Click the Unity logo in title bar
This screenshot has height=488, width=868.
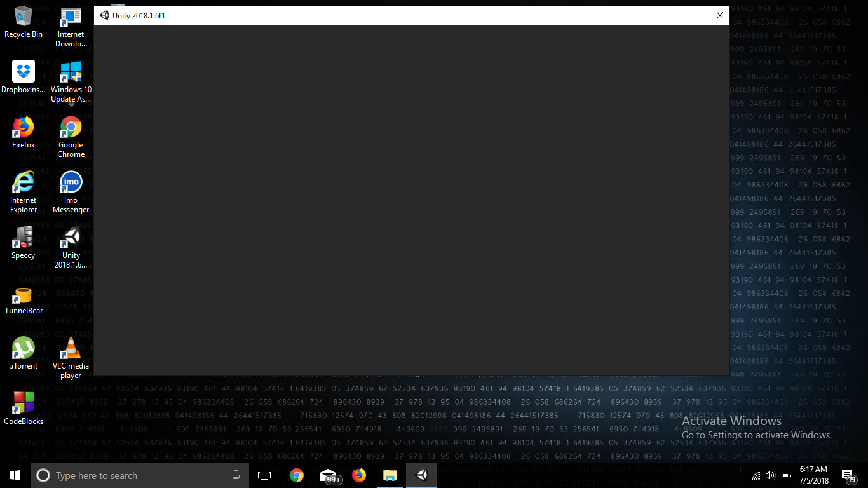(104, 16)
